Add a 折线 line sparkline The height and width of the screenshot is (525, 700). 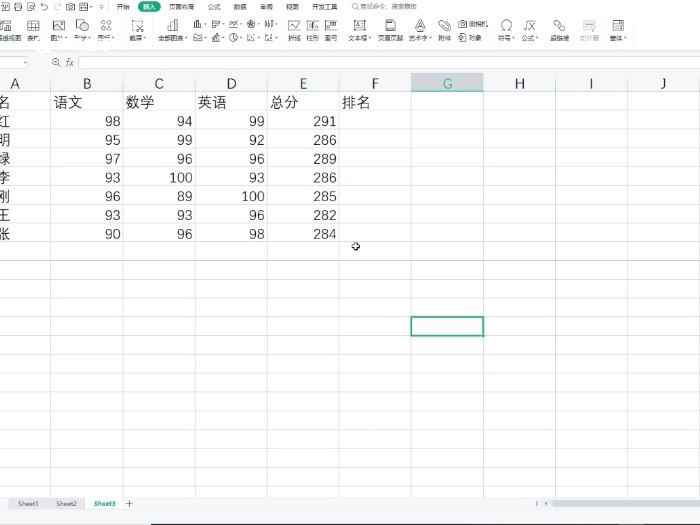tap(294, 30)
